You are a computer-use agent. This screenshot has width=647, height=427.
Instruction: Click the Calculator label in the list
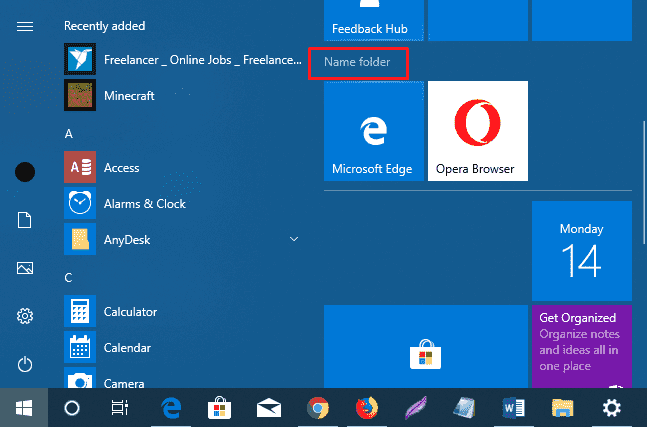tap(130, 312)
